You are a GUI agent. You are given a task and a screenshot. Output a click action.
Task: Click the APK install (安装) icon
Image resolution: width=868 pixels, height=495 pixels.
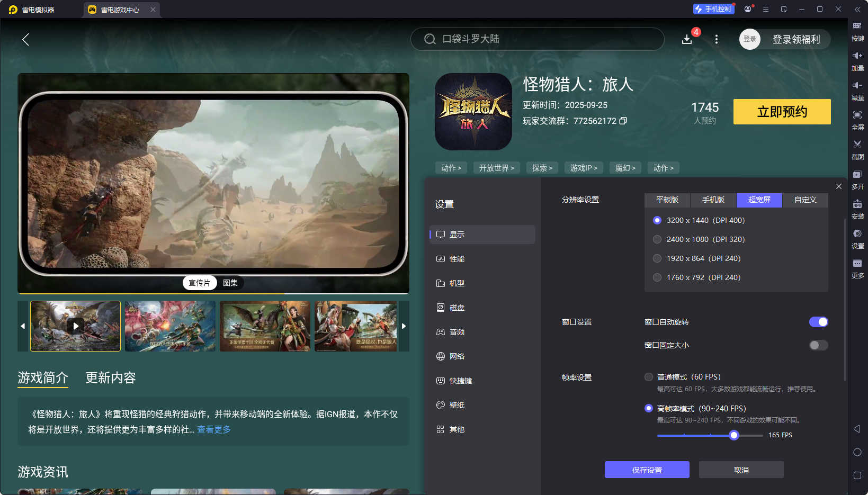(858, 209)
